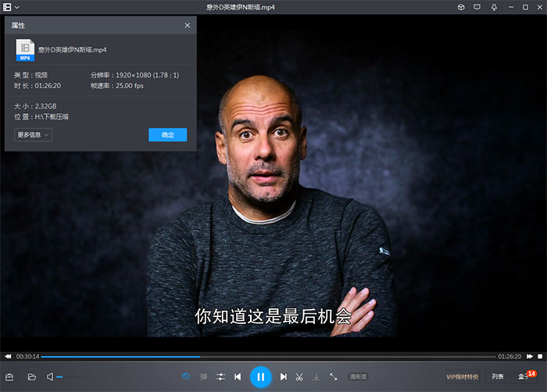Click the cube icon in title bar
The height and width of the screenshot is (392, 547).
(x=462, y=7)
